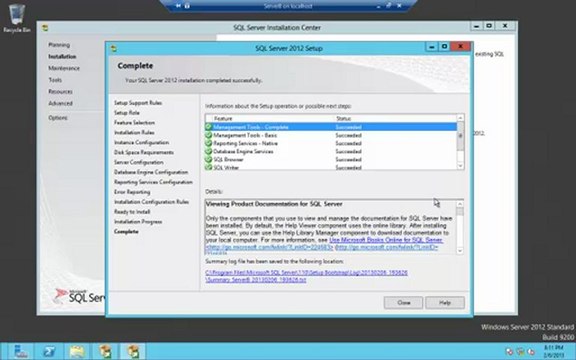Launch PowerShell from the taskbar

(x=48, y=352)
